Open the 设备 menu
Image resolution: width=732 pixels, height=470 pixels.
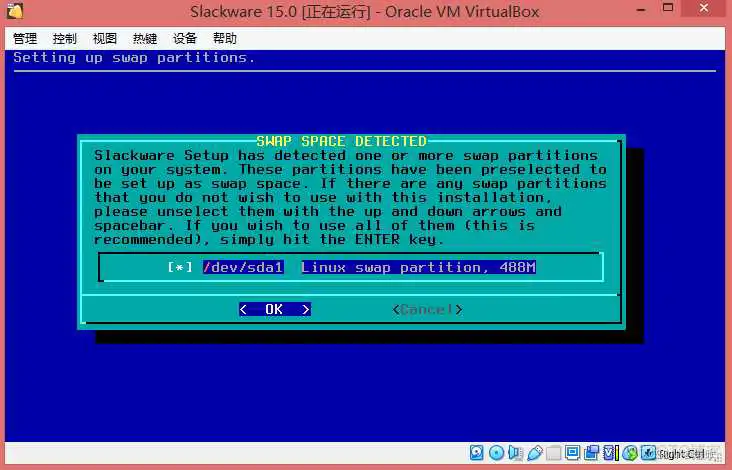tap(185, 39)
